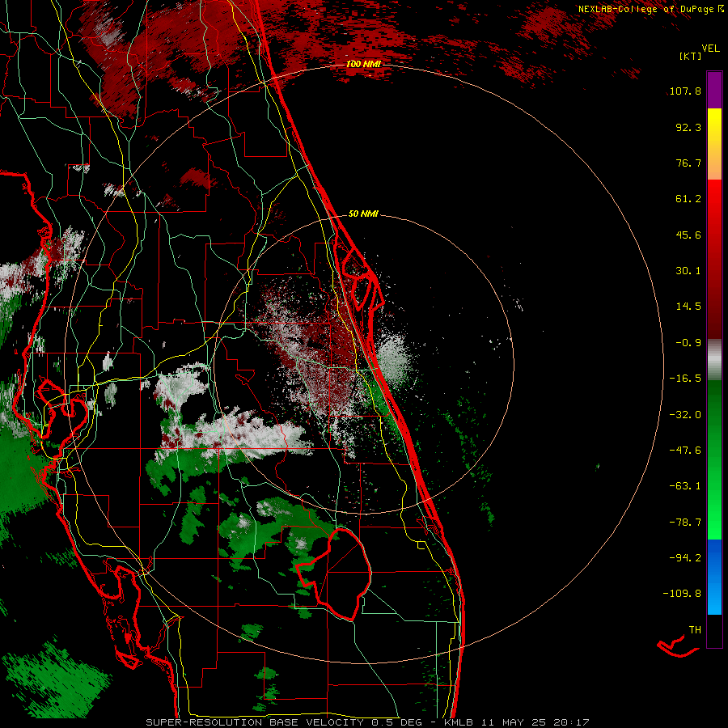728x728 pixels.
Task: Click the 92.3 velocity scale value
Action: [688, 127]
